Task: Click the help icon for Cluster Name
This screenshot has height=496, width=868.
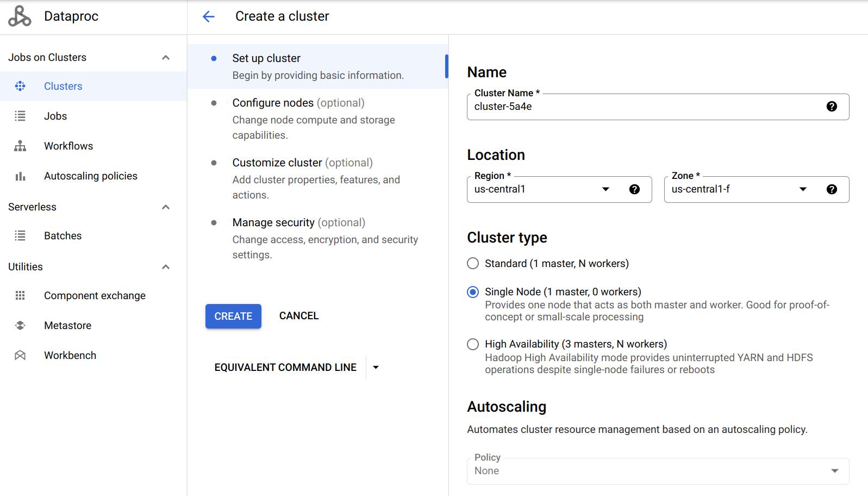Action: (x=831, y=107)
